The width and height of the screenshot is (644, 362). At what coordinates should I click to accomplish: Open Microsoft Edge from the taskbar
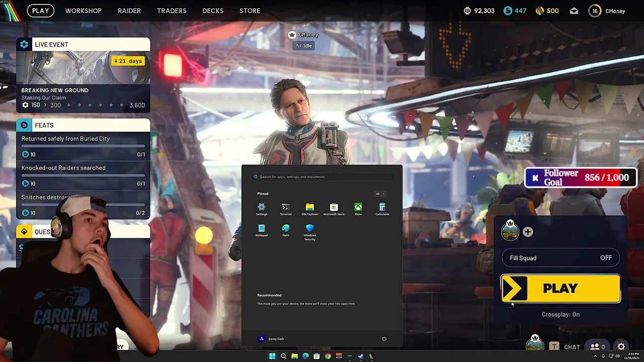coord(305,356)
